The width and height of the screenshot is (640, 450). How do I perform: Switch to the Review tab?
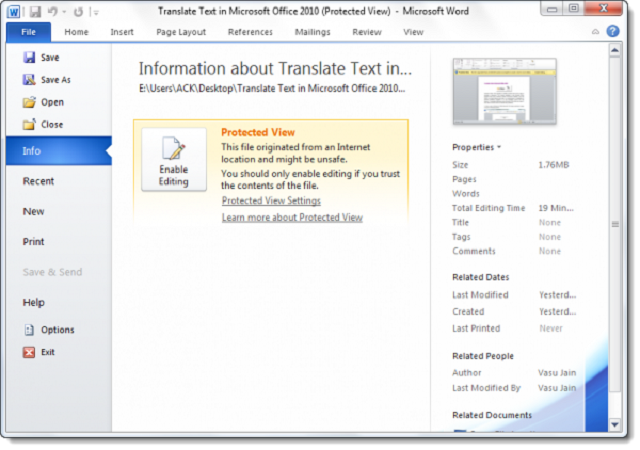pos(367,32)
